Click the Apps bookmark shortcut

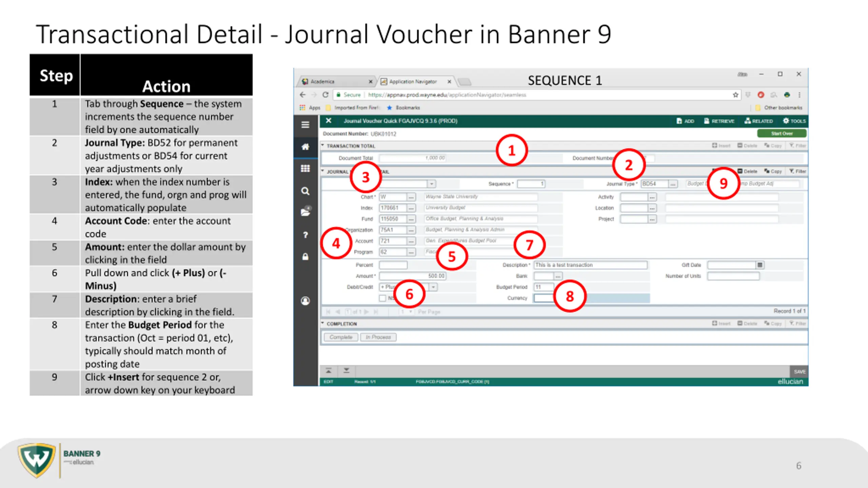tap(310, 107)
